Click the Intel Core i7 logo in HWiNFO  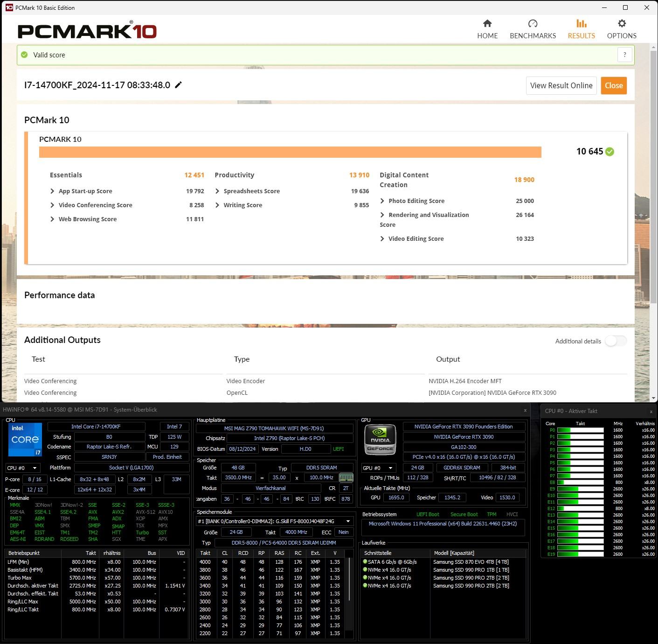click(x=25, y=440)
